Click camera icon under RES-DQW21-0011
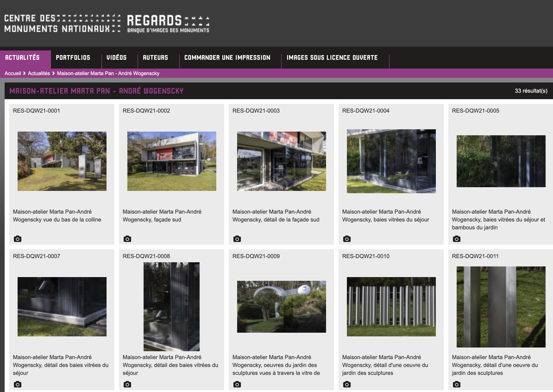Image resolution: width=553 pixels, height=392 pixels. 456,384
